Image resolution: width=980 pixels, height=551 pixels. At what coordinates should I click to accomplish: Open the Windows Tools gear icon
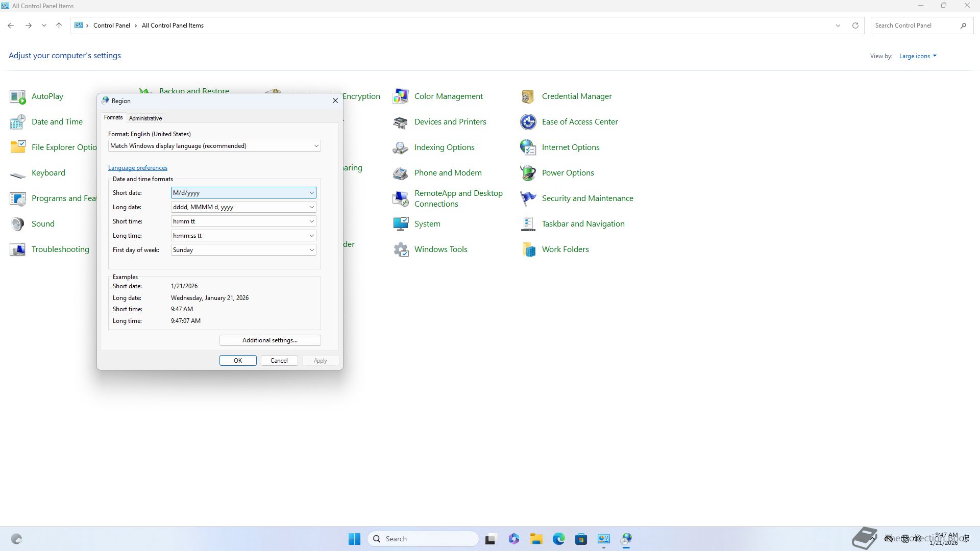tap(401, 249)
